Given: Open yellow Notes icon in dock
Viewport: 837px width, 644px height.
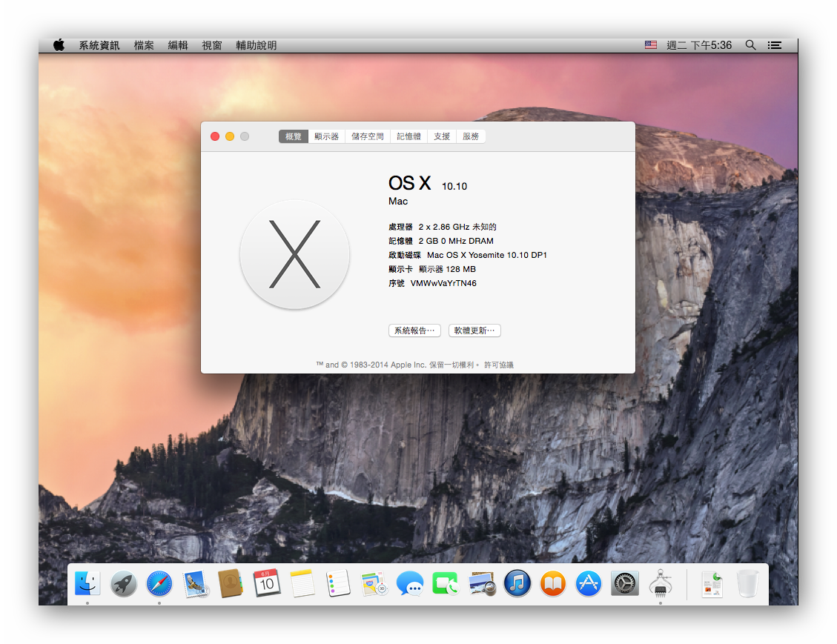Looking at the screenshot, I should [302, 583].
